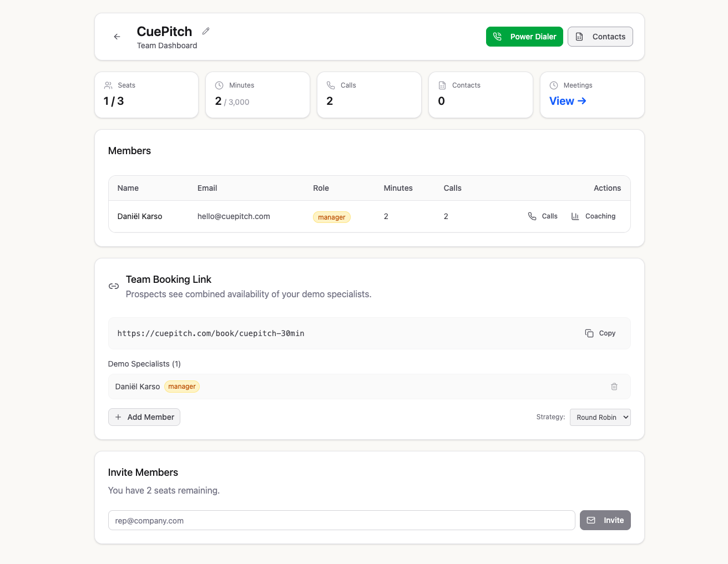Open the Round Robin strategy dropdown

point(600,418)
